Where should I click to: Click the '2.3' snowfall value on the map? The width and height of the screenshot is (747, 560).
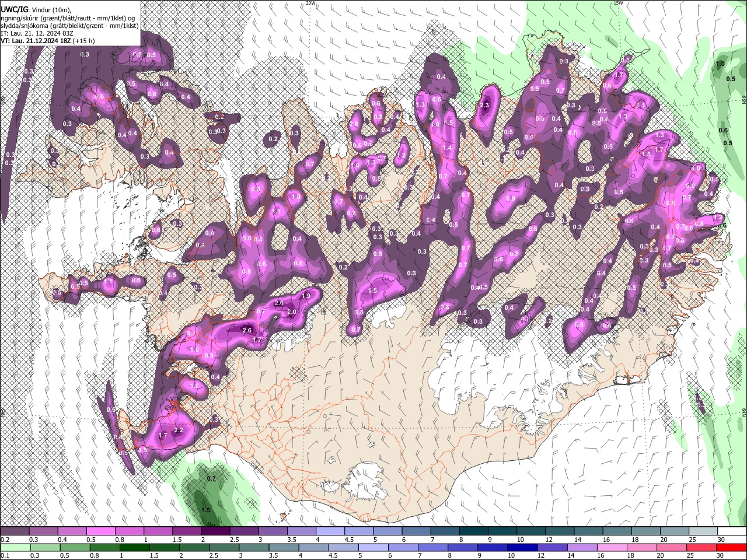(484, 105)
